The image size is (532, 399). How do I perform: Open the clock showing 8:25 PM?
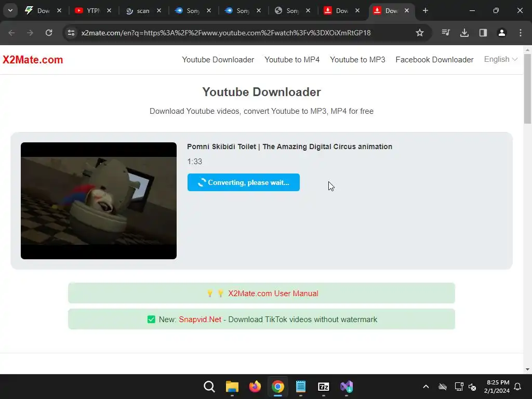click(x=498, y=387)
